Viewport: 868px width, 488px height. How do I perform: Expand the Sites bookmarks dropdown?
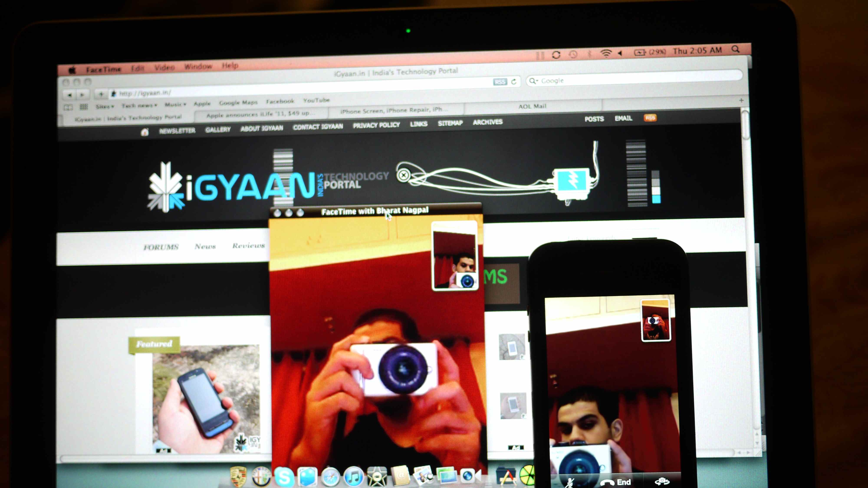pyautogui.click(x=105, y=107)
